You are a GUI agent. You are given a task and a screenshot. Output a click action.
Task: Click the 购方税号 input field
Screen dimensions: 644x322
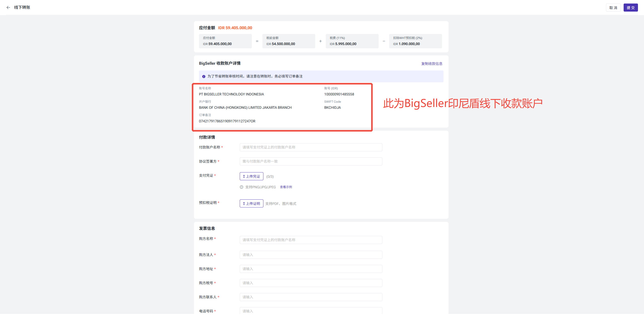311,283
